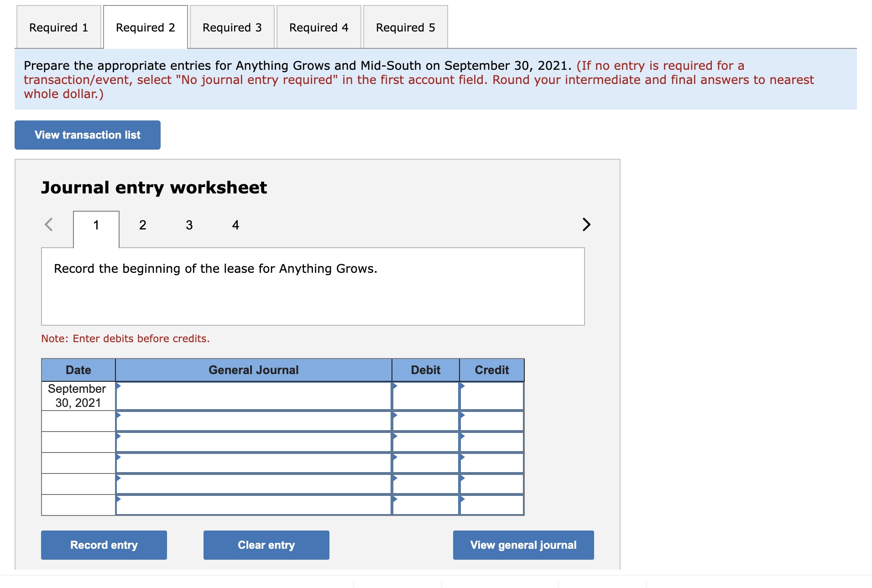Open account dropdown in September 30 row

[254, 396]
